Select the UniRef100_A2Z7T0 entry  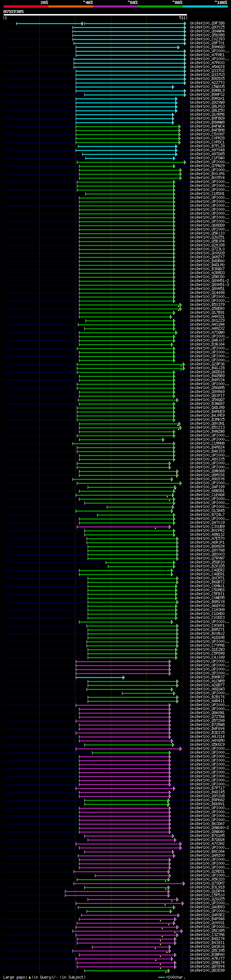pyautogui.click(x=208, y=83)
